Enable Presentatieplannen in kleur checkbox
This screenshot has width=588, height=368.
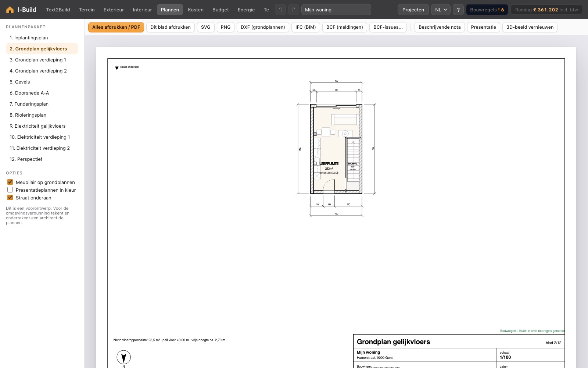click(x=10, y=190)
